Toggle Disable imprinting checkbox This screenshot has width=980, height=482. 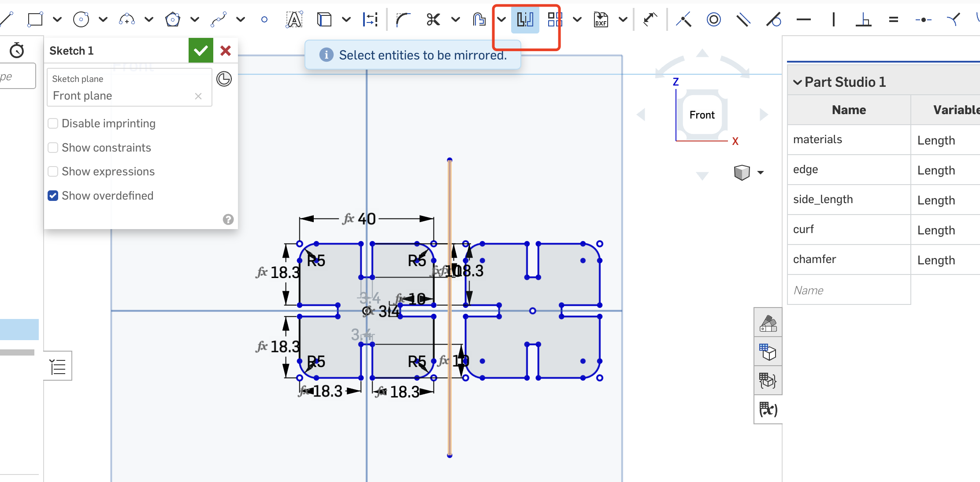(x=53, y=123)
